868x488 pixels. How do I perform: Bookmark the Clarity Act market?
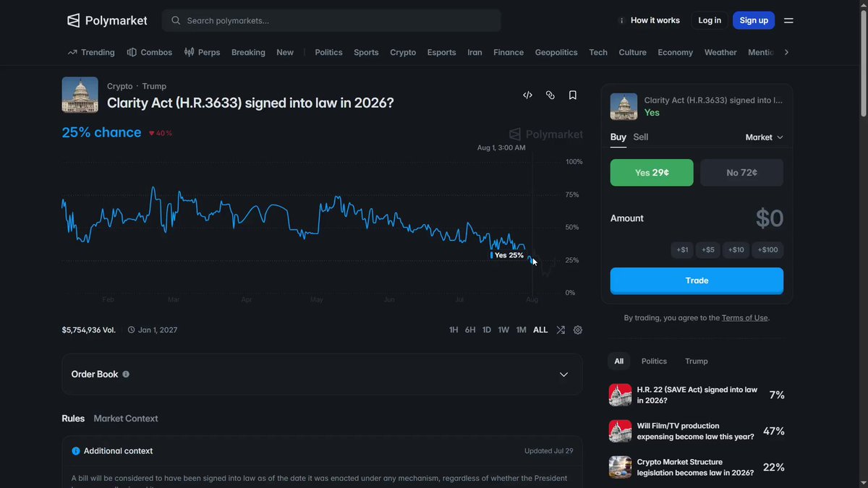[x=573, y=95]
